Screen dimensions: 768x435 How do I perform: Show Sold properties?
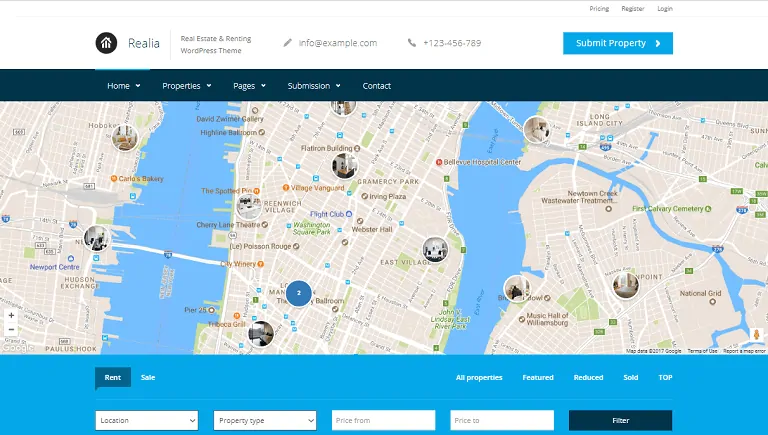click(631, 377)
